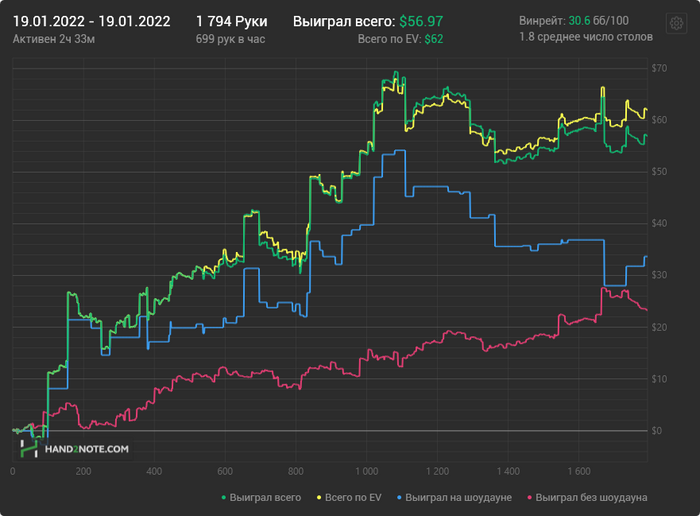Click the 400 x-axis label
The image size is (700, 516).
[154, 471]
